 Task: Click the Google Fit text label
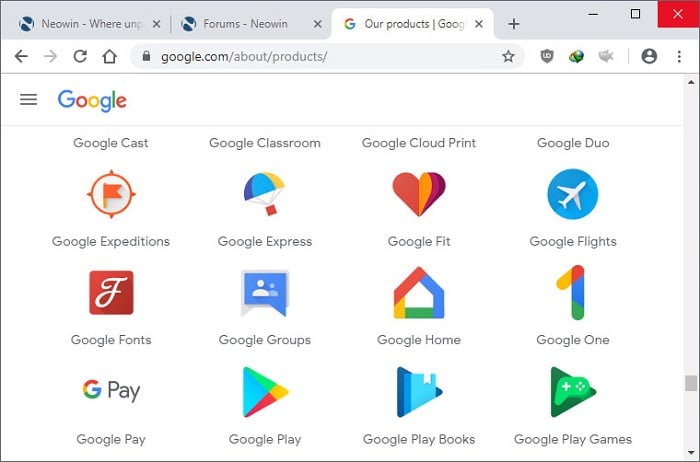(419, 241)
